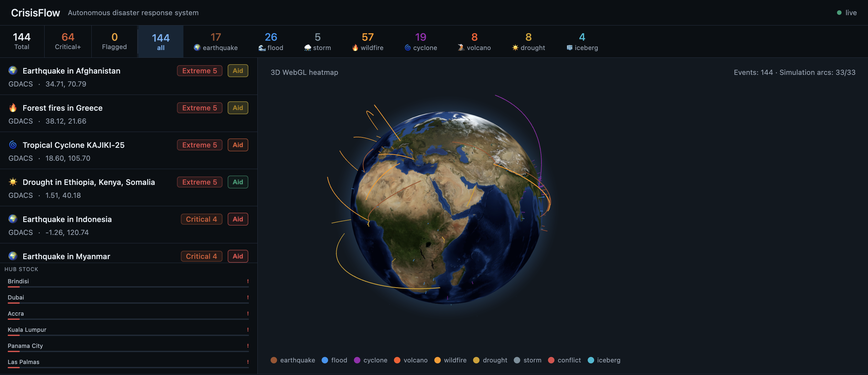Select the 144 all filter tab
Screen dimensions: 868x375
[161, 42]
